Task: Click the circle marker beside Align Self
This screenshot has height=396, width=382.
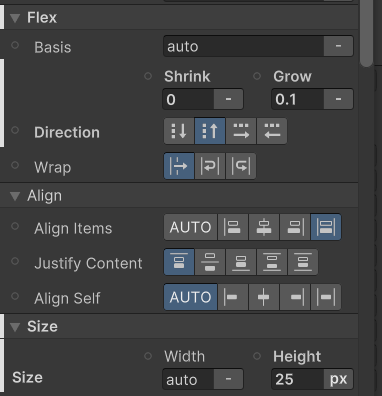Action: coord(15,296)
